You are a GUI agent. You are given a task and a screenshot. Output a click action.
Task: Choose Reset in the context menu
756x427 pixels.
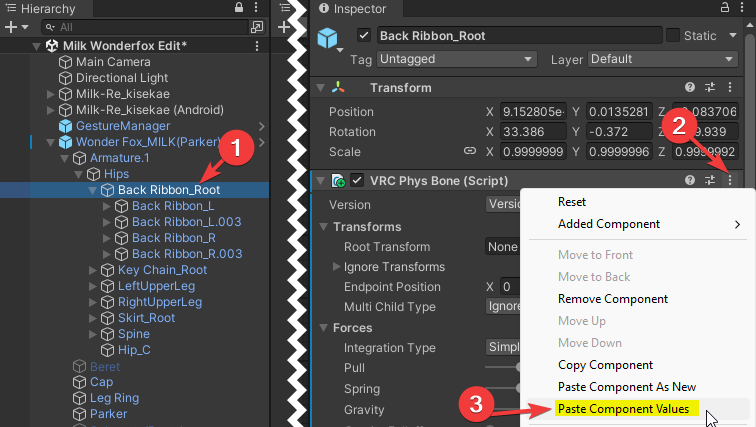click(572, 202)
